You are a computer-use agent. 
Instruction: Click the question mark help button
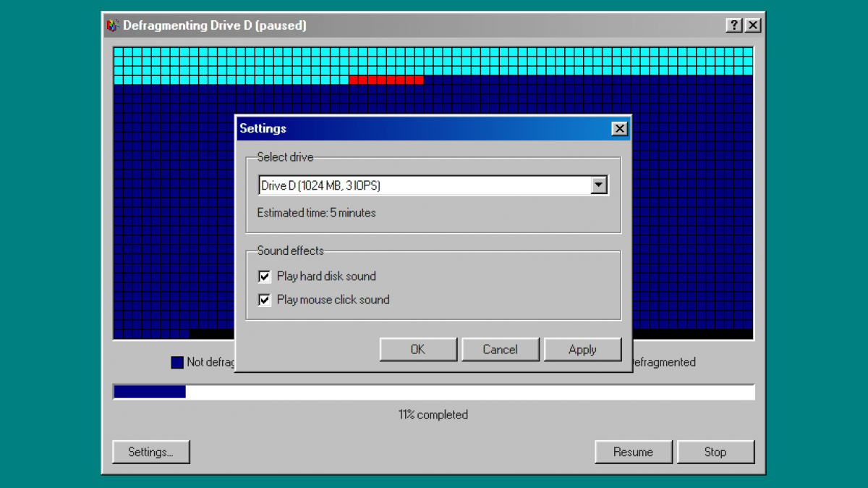(734, 25)
